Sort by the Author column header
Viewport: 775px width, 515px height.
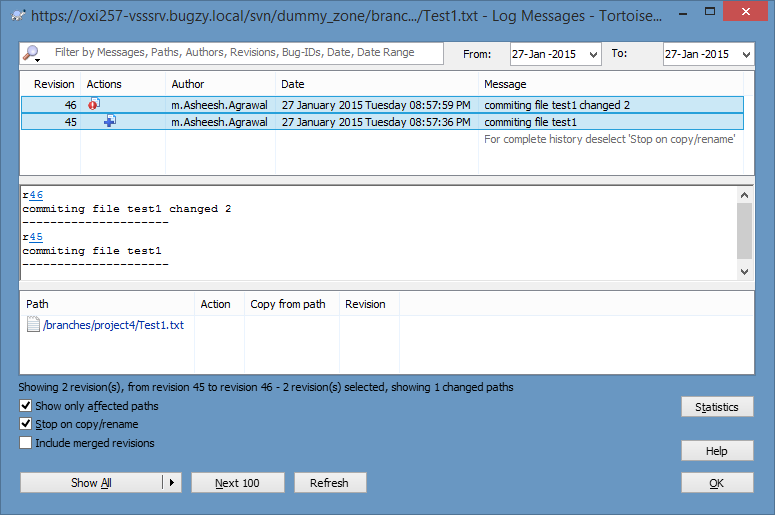[220, 84]
